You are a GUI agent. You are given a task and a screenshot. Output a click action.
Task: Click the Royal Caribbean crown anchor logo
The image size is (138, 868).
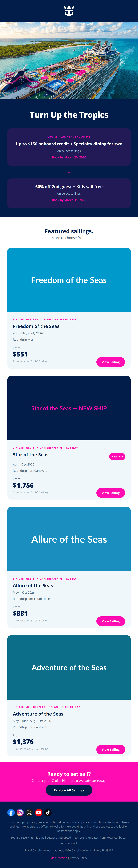click(x=69, y=11)
